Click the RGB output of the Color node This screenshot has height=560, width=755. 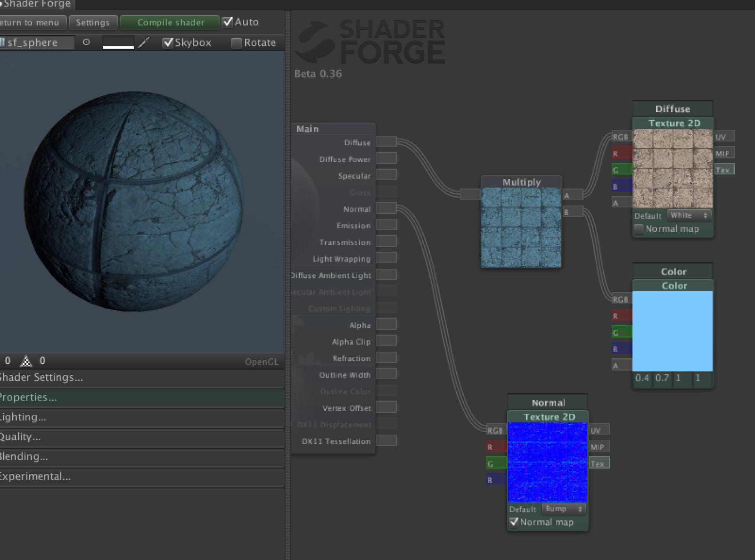pos(622,299)
